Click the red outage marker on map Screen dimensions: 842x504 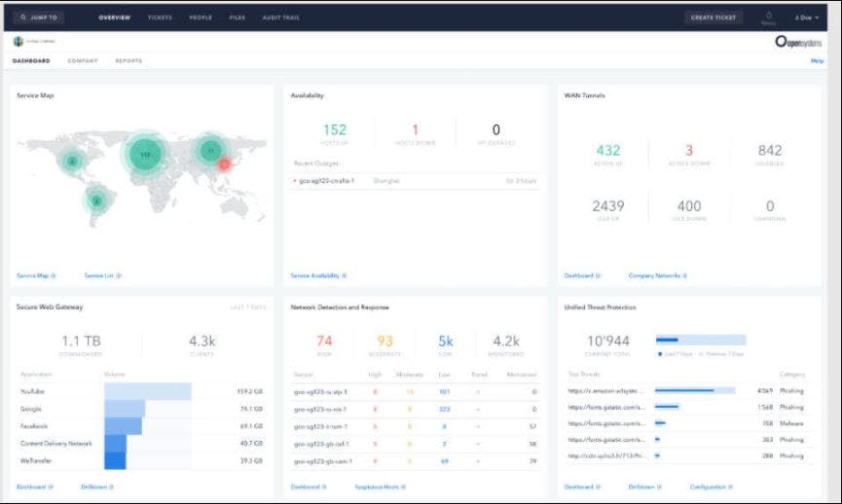pos(224,164)
